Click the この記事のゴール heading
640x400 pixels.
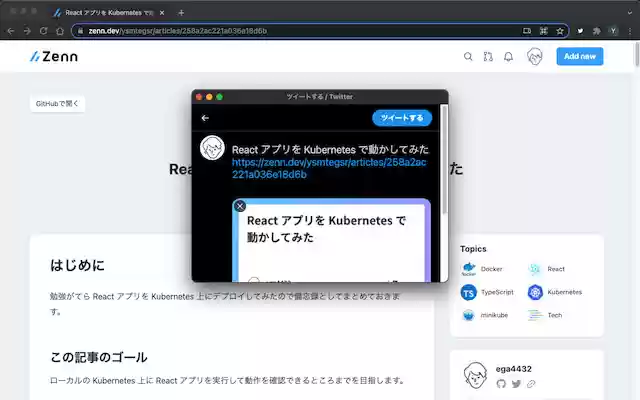tap(99, 357)
